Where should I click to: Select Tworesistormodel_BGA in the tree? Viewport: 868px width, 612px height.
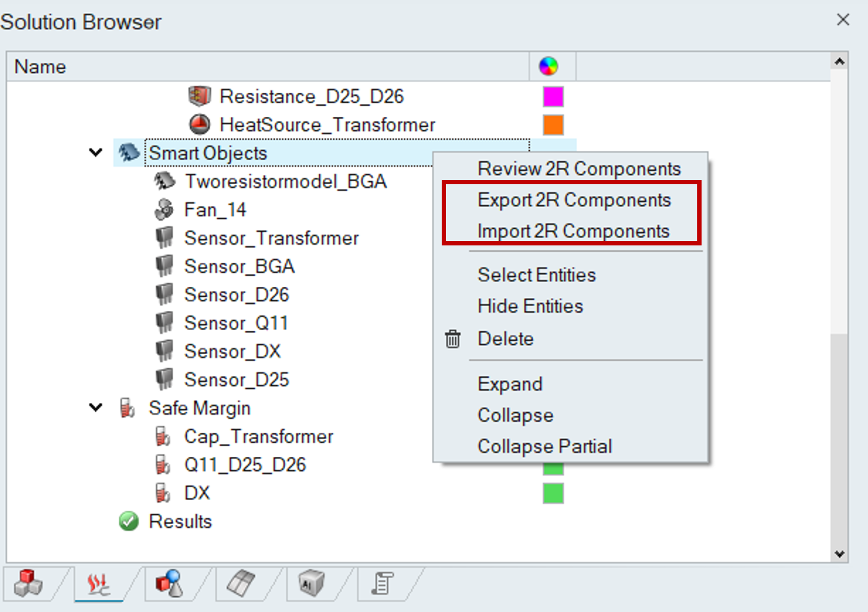(x=286, y=182)
